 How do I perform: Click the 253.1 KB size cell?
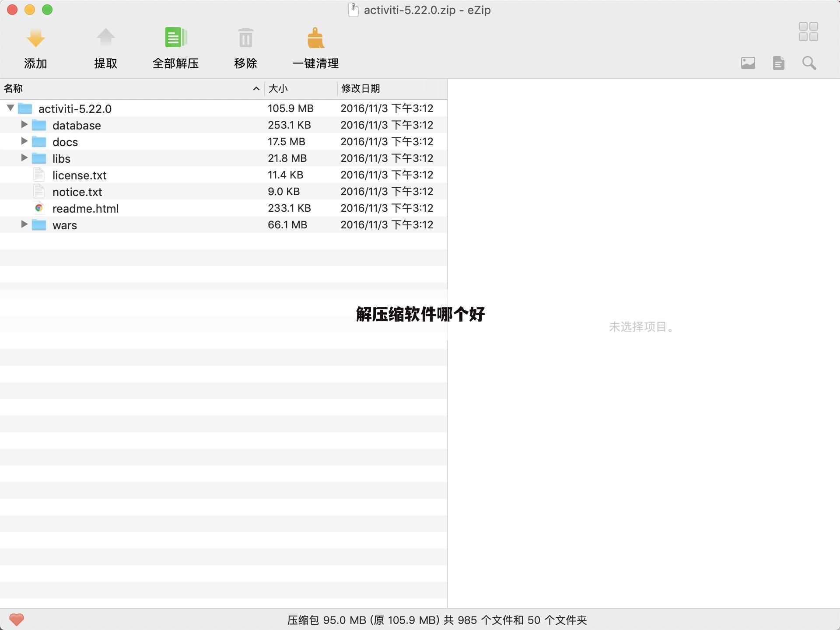point(289,125)
